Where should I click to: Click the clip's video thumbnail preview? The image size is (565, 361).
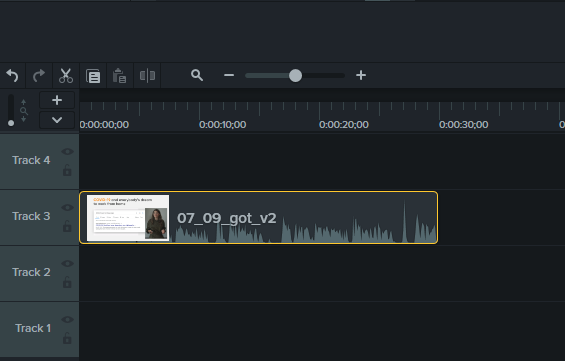[x=128, y=218]
